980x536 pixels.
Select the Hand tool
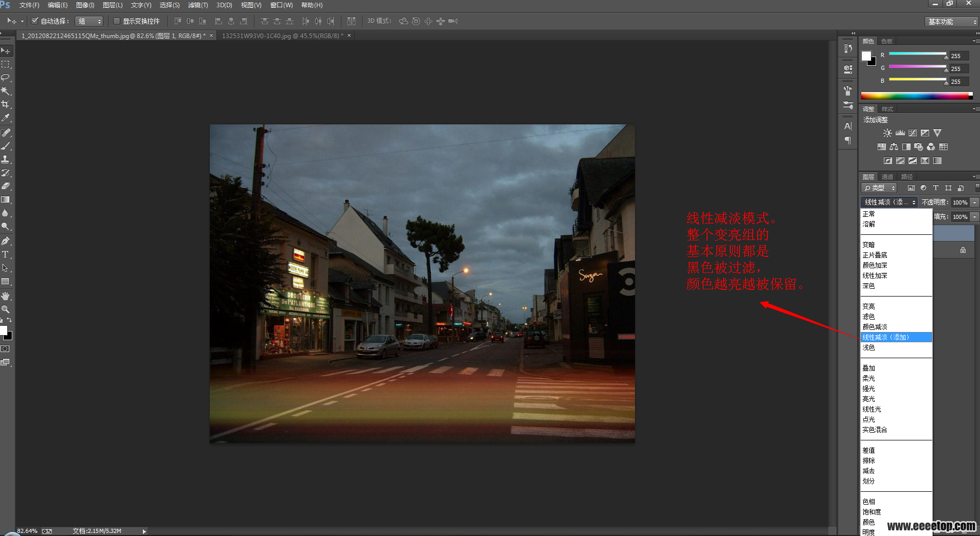point(6,296)
